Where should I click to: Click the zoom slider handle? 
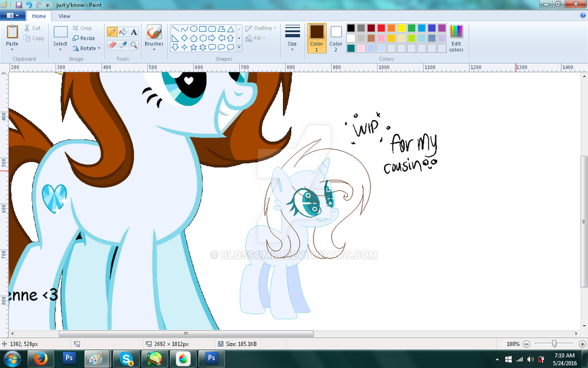click(554, 344)
